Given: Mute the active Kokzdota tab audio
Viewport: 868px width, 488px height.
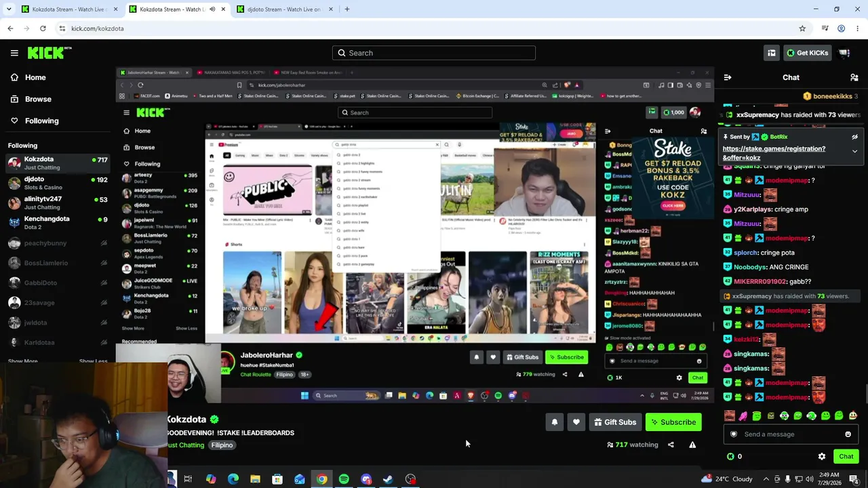Looking at the screenshot, I should point(212,9).
